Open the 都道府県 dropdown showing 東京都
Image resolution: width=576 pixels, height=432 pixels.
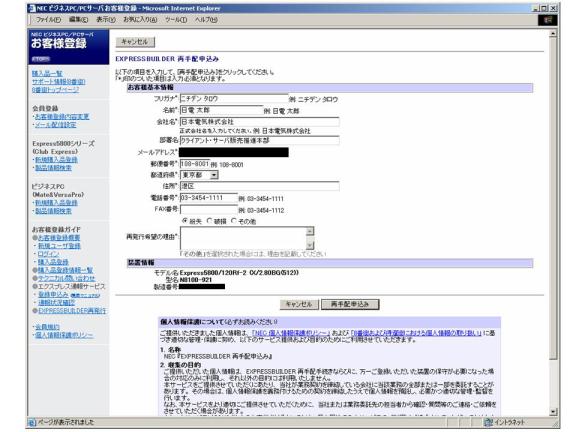coord(199,175)
